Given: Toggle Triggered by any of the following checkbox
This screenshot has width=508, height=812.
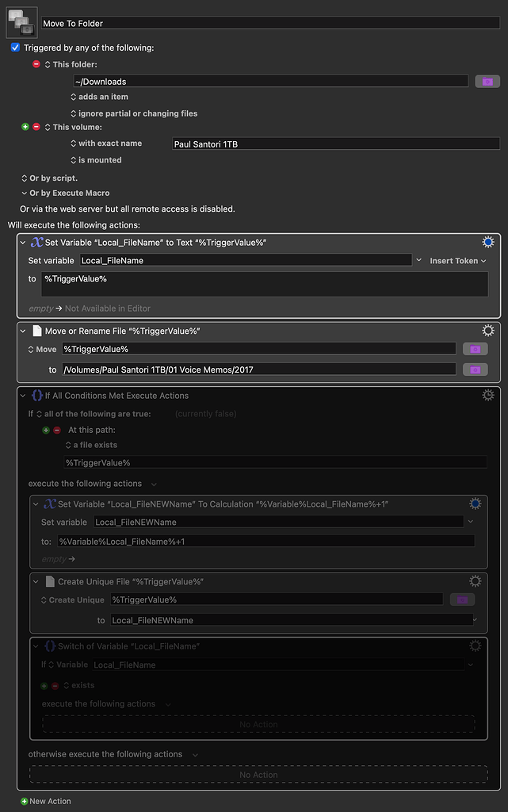Looking at the screenshot, I should click(16, 47).
